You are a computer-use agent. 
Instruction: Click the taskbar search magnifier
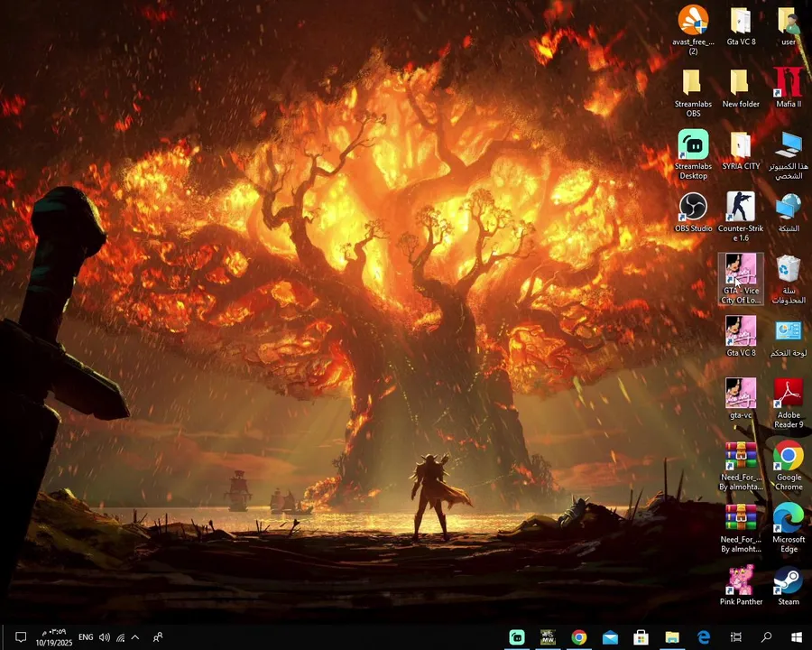pos(766,637)
